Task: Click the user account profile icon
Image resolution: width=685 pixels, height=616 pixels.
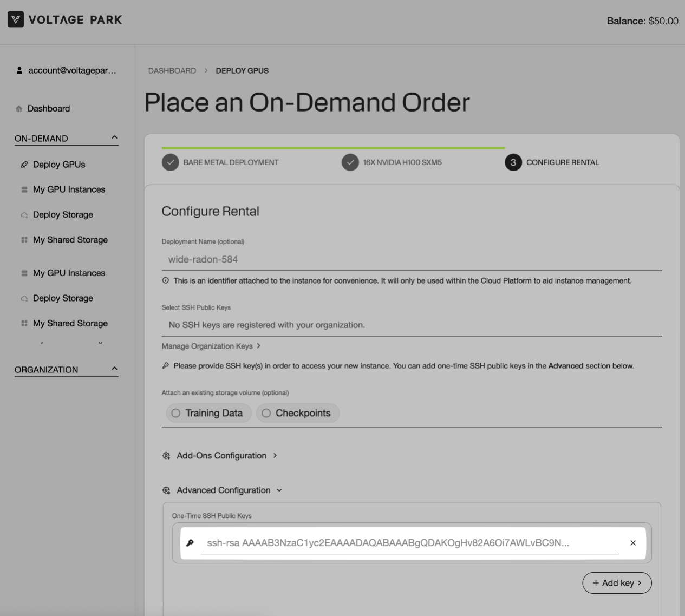Action: pos(19,70)
